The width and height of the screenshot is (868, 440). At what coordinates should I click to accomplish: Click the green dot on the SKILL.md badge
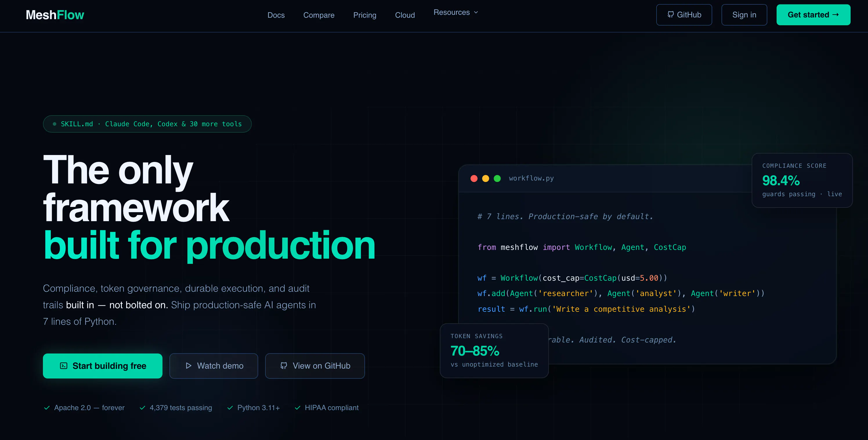point(55,124)
